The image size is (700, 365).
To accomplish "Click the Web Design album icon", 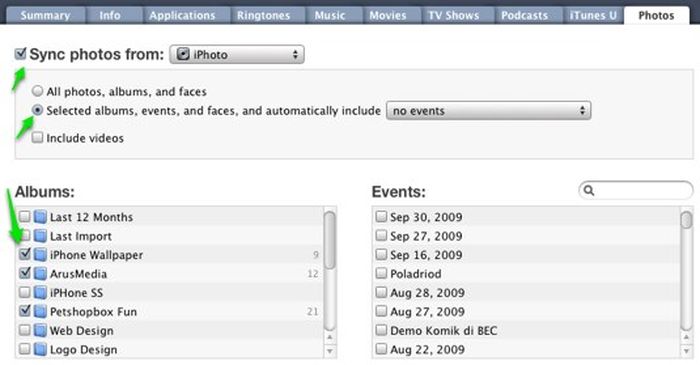I will [40, 331].
